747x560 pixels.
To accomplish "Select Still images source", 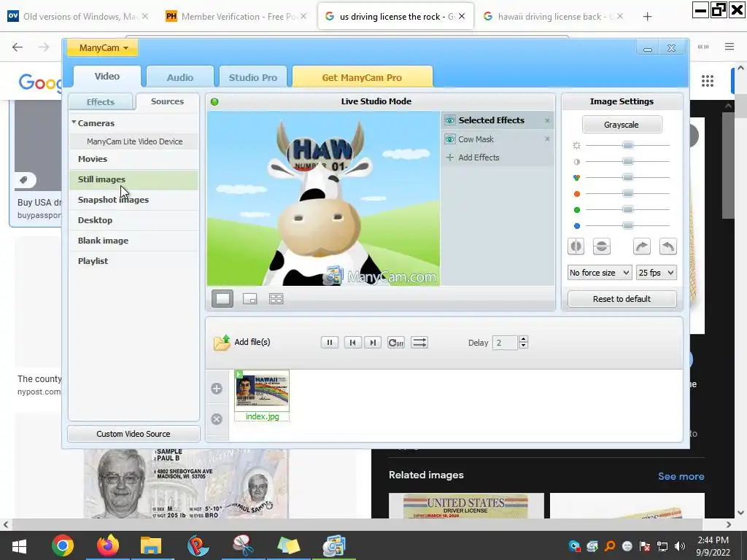I will [x=134, y=179].
